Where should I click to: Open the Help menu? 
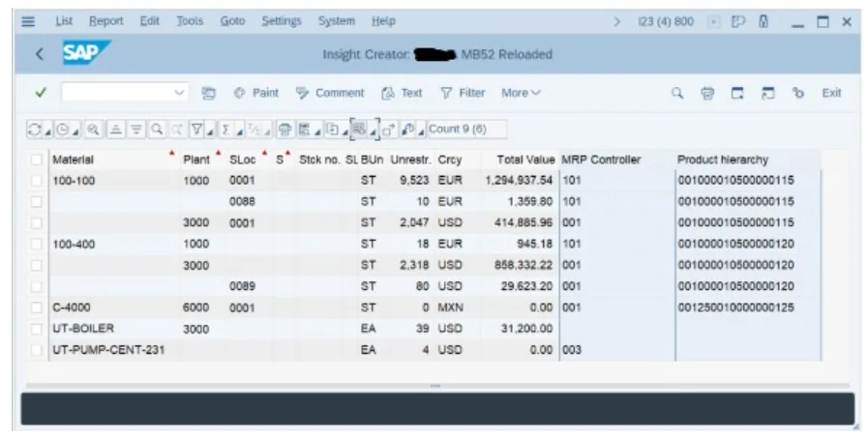pos(383,21)
